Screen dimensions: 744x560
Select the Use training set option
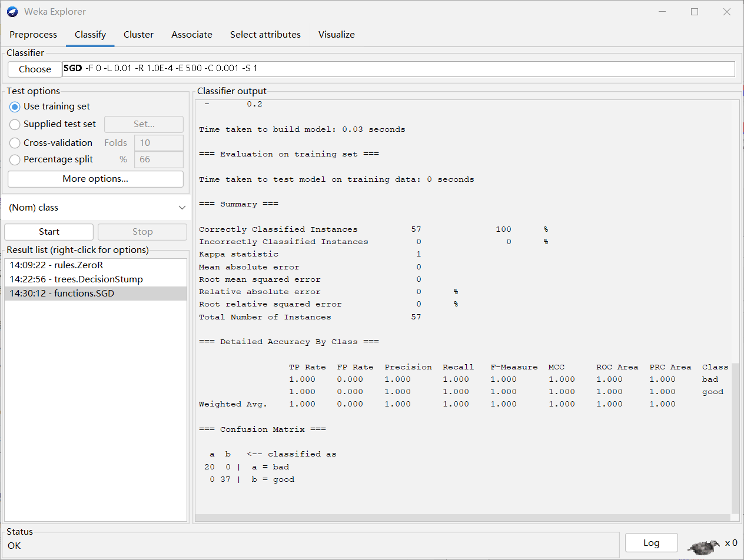click(x=50, y=106)
